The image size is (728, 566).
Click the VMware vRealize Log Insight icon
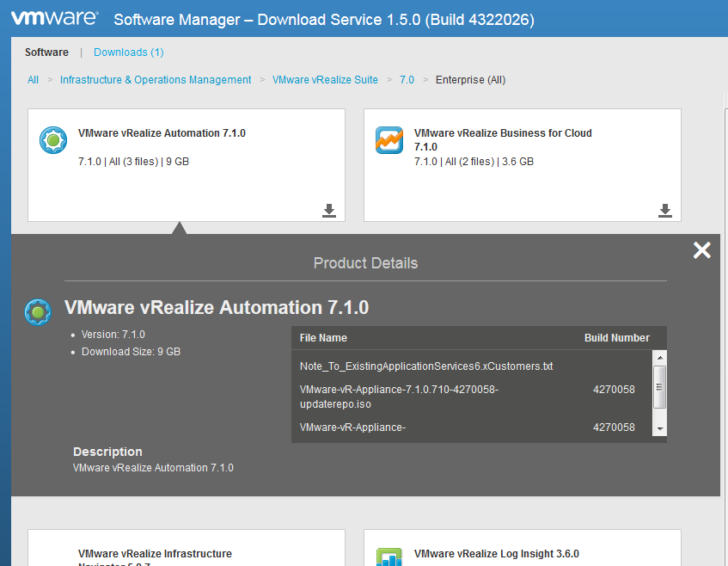388,557
